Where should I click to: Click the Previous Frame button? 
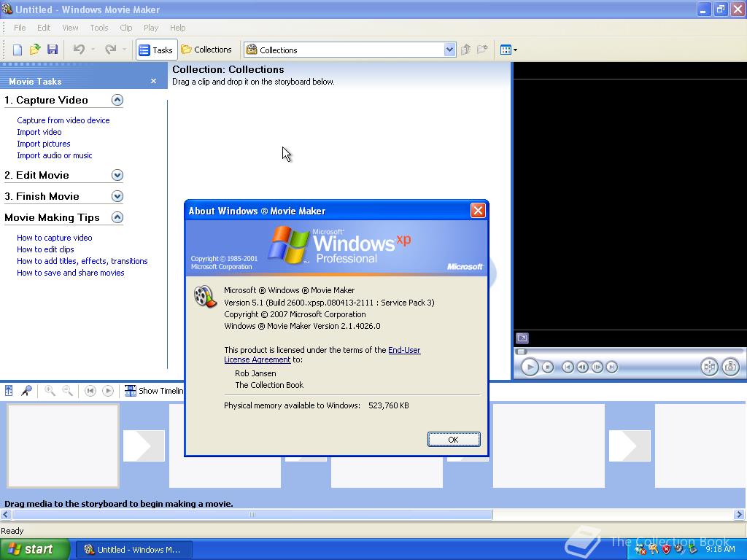coord(582,367)
